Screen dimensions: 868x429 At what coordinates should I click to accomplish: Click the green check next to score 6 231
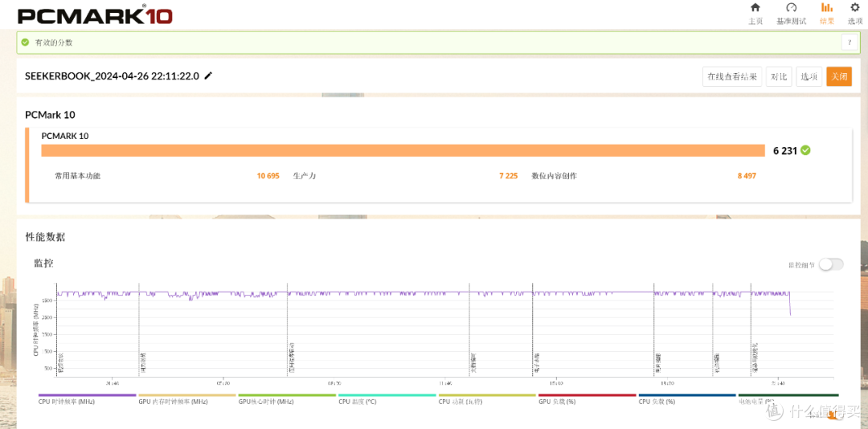(805, 150)
